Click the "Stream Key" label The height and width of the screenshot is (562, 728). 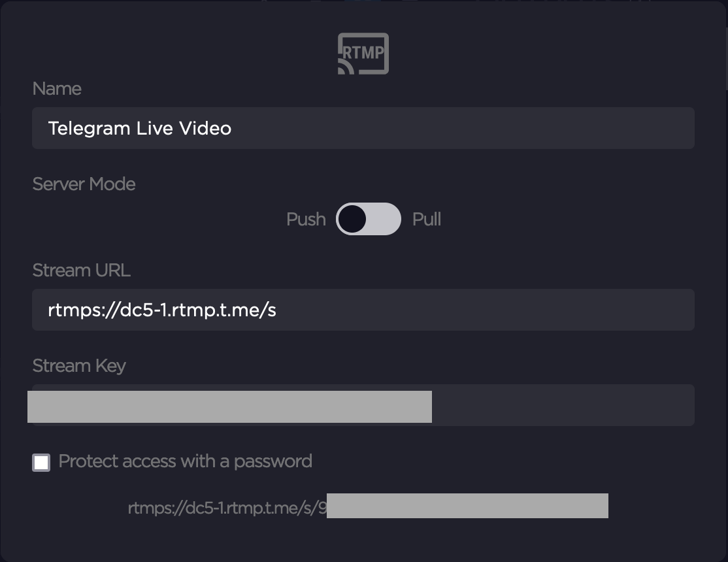(x=79, y=366)
